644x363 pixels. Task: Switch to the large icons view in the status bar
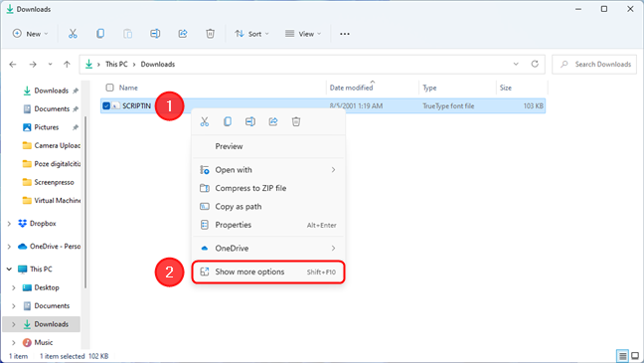pyautogui.click(x=635, y=356)
